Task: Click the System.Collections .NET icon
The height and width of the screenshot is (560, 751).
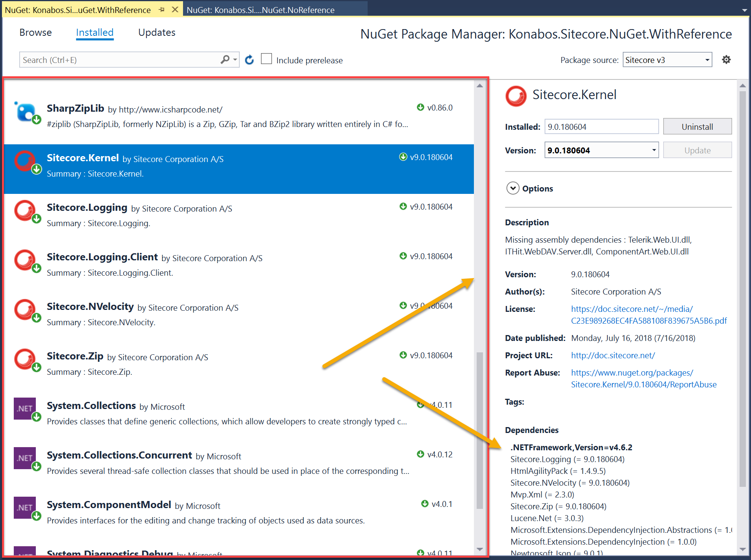Action: (x=27, y=409)
